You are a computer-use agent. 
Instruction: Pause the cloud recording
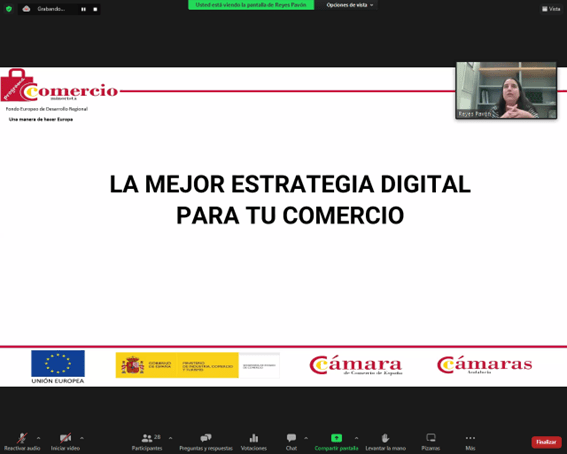point(84,9)
